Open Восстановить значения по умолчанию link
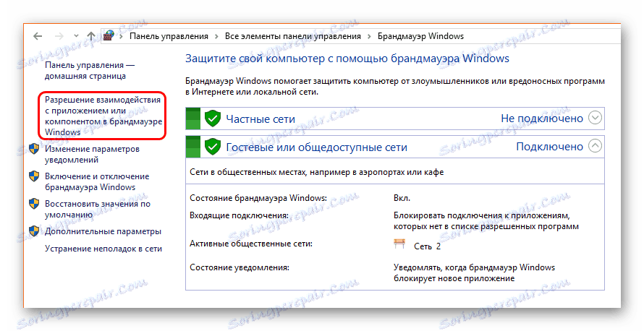This screenshot has width=644, height=331. (98, 209)
